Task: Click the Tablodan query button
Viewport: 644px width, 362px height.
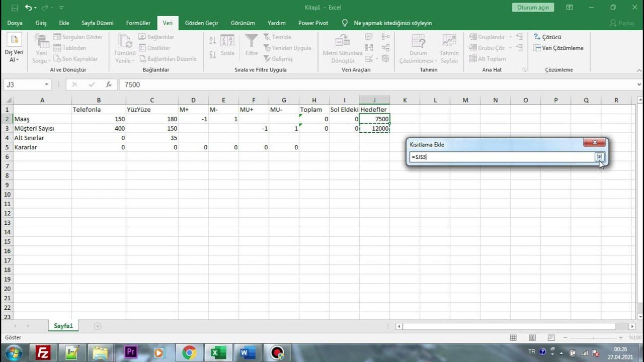Action: [70, 48]
